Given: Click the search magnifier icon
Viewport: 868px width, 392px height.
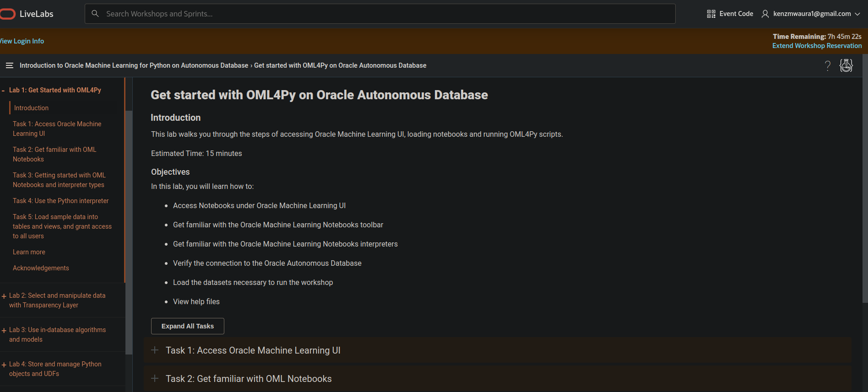Looking at the screenshot, I should [95, 14].
